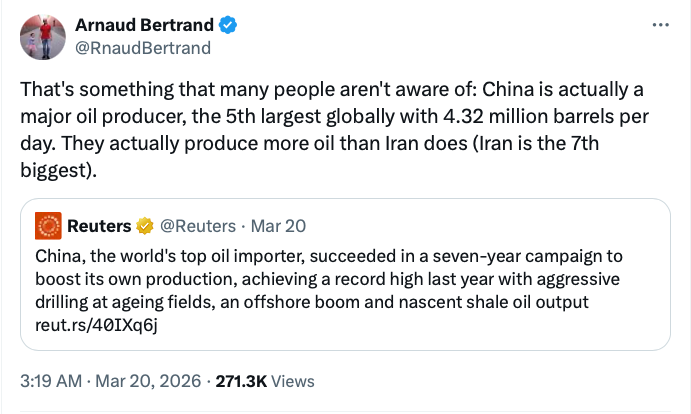This screenshot has height=414, width=691.
Task: Click the '3:19 AM' post time
Action: tap(52, 381)
